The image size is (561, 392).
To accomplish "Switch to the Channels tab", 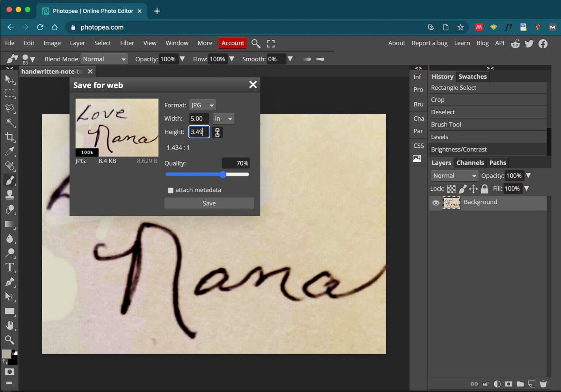I will [x=470, y=163].
